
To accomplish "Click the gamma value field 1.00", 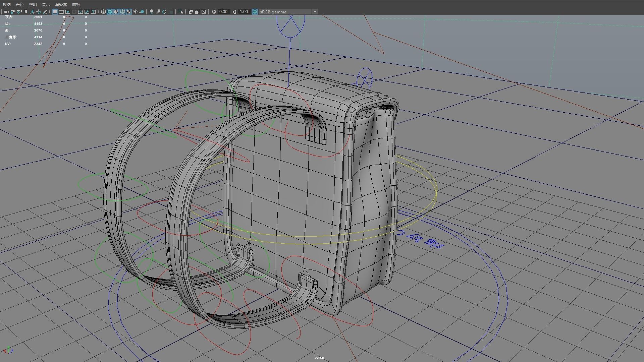I will (244, 12).
